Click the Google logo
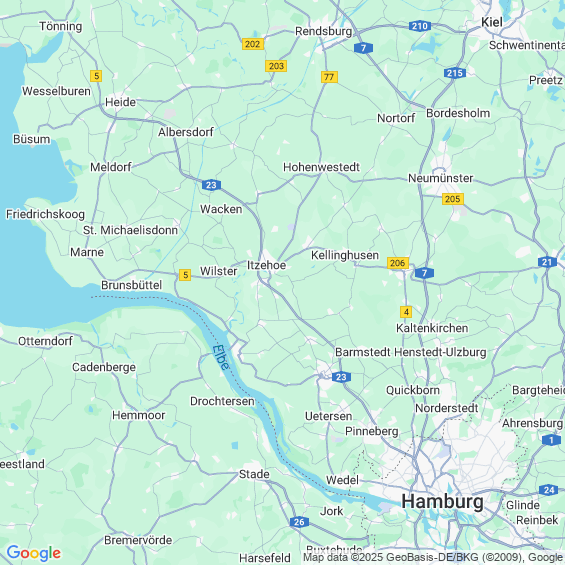Image resolution: width=565 pixels, height=565 pixels. (34, 553)
